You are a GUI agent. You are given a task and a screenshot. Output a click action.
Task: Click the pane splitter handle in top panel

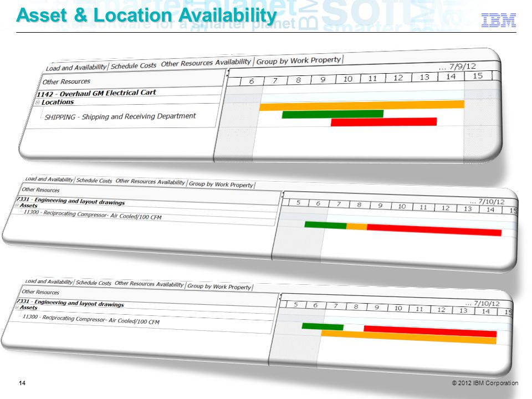227,73
